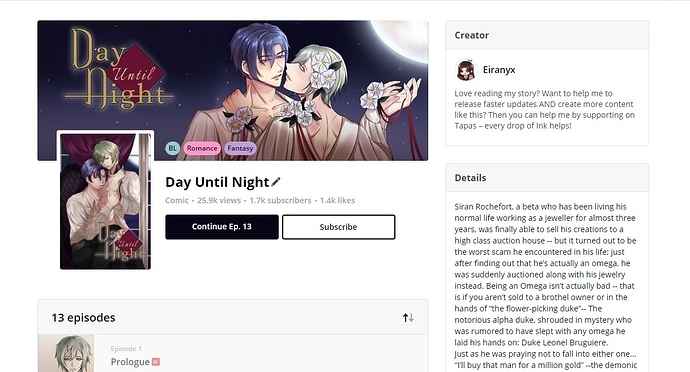690x372 pixels.
Task: Click Continue Ep. 13 button
Action: (222, 227)
